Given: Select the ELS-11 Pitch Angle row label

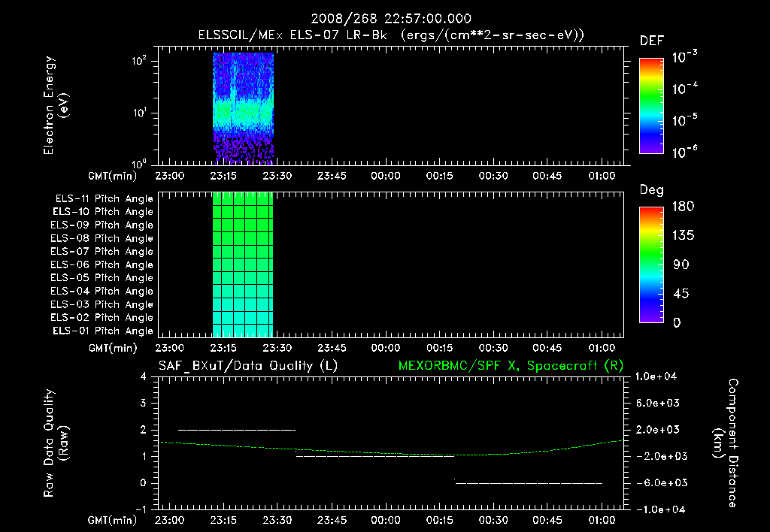Looking at the screenshot, I should pyautogui.click(x=104, y=199).
